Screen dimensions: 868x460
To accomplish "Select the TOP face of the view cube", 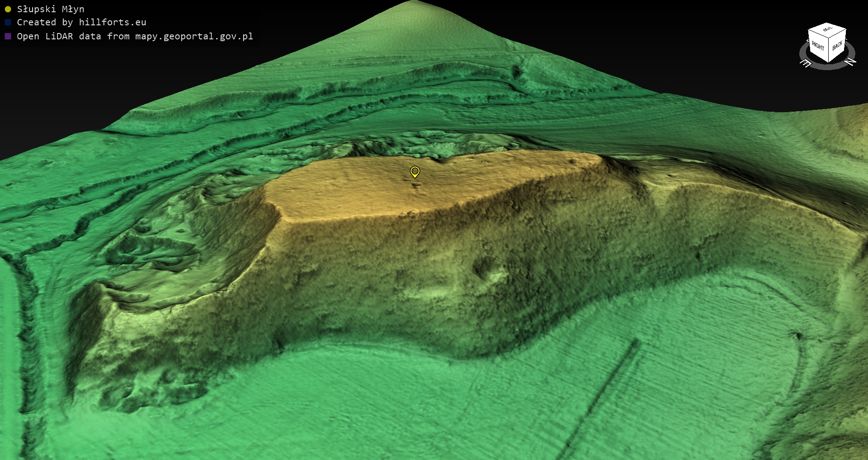I will click(x=827, y=29).
